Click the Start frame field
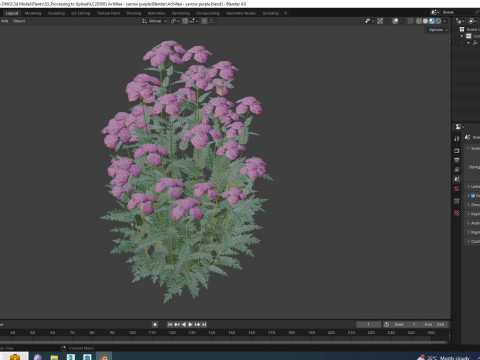Image resolution: width=480 pixels, height=360 pixels. (x=405, y=324)
